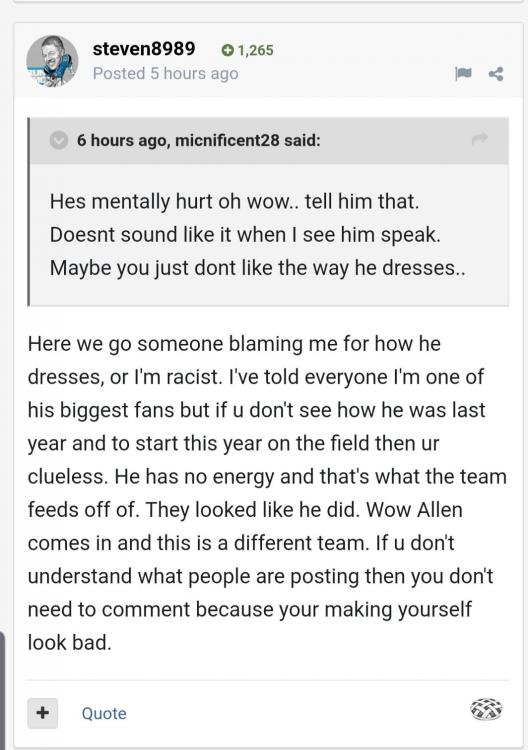528x750 pixels.
Task: Click the line Maybe you just dont like
Action: point(257,268)
